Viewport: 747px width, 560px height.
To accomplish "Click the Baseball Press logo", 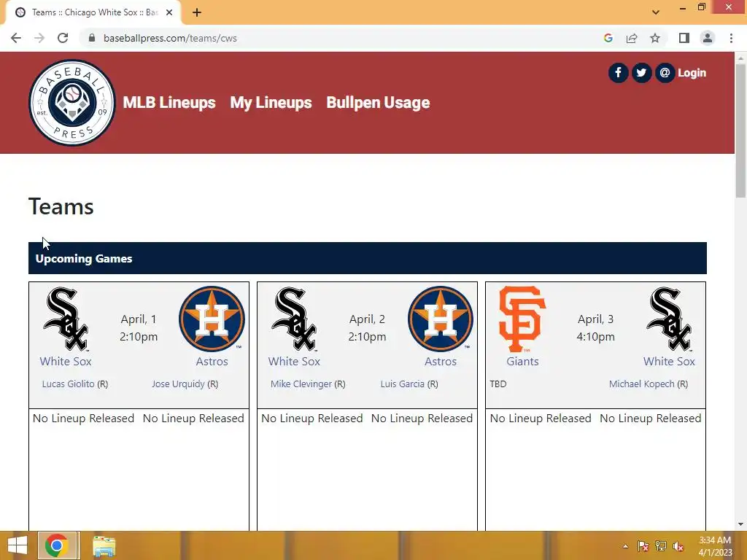I will pyautogui.click(x=72, y=102).
